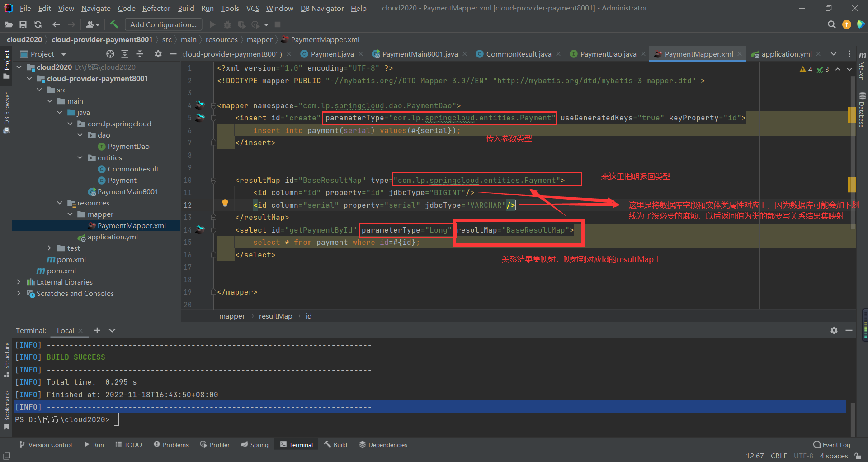868x462 pixels.
Task: Hide the Terminal panel minus icon
Action: (x=849, y=330)
